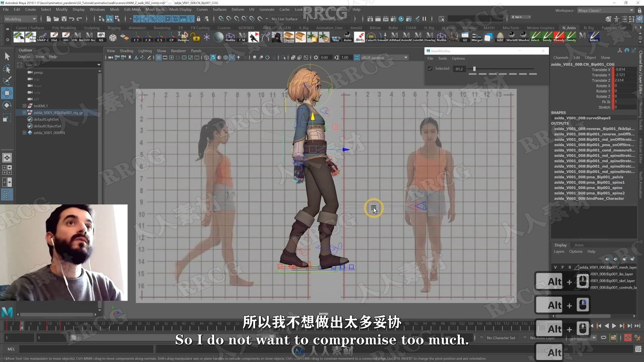The image size is (644, 362).
Task: Open the Modeling menu set dropdown
Action: [x=20, y=19]
